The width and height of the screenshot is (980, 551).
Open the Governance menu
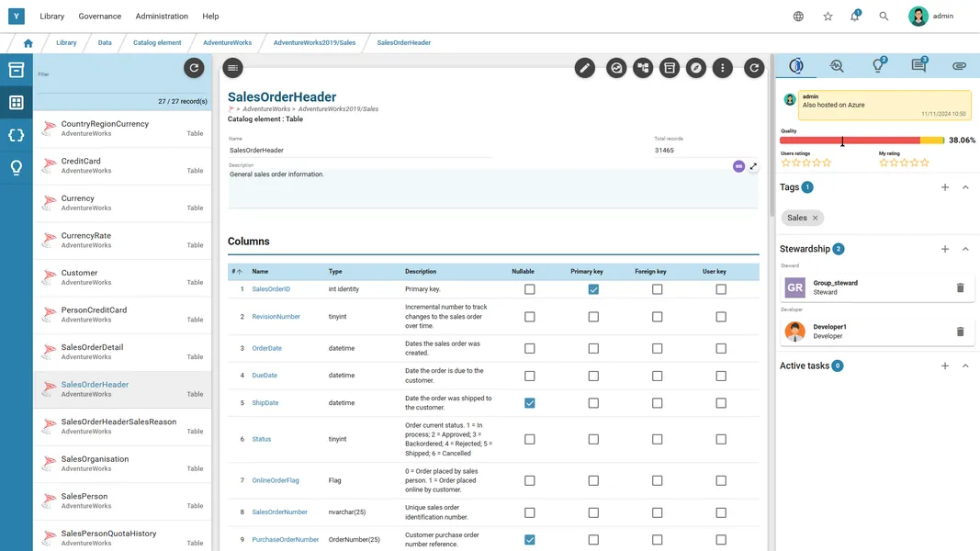click(x=100, y=17)
